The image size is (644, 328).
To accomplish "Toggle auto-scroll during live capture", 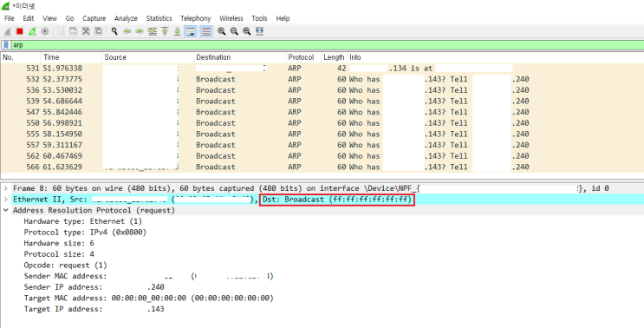I will [x=190, y=31].
